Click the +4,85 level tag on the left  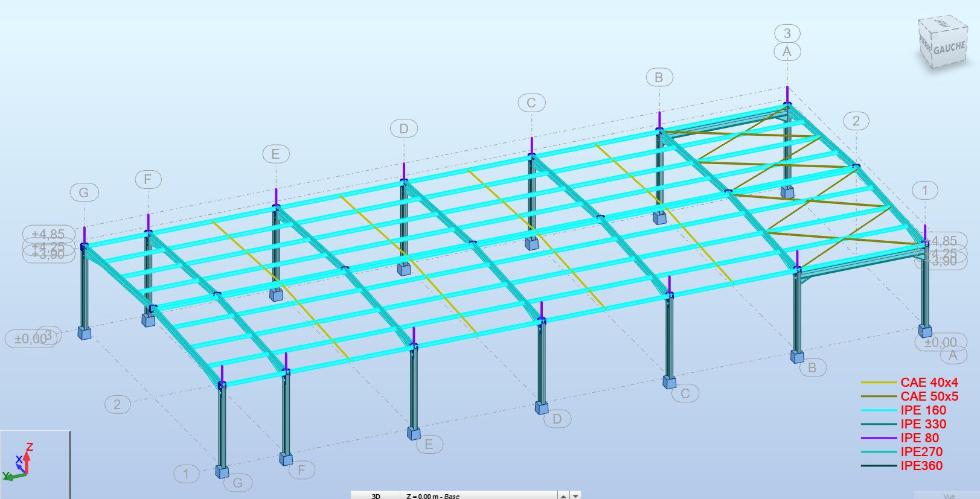48,234
